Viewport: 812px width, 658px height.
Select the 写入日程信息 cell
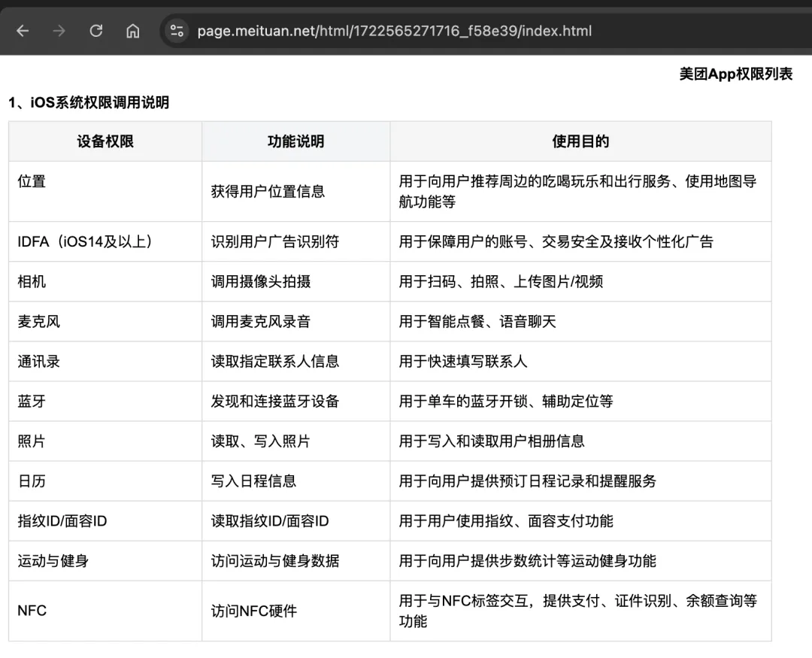click(x=295, y=481)
